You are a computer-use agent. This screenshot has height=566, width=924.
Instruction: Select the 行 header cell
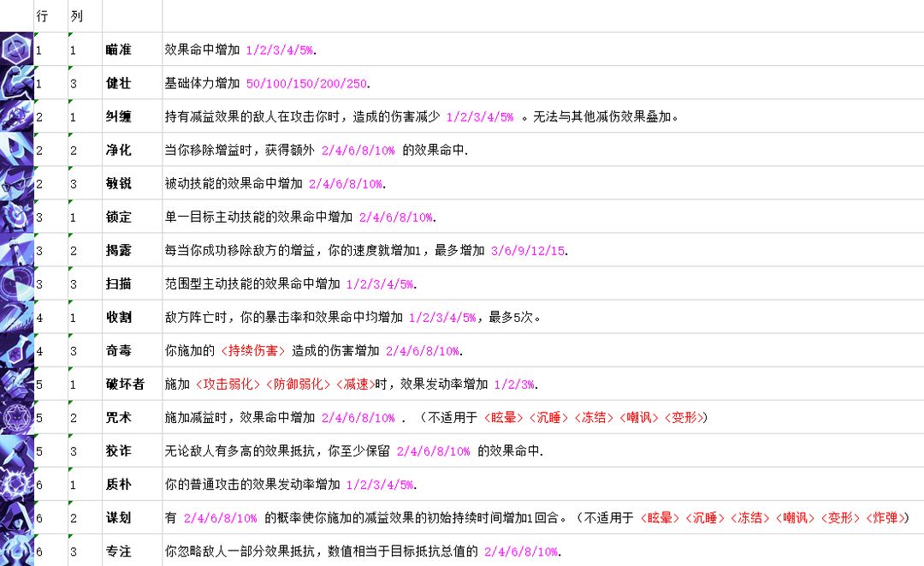coord(50,16)
